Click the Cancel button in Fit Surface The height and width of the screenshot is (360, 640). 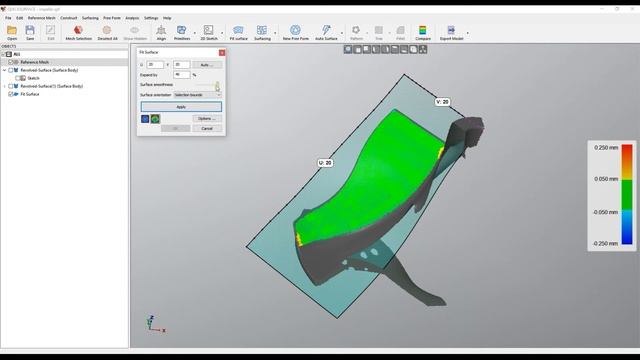pos(207,129)
